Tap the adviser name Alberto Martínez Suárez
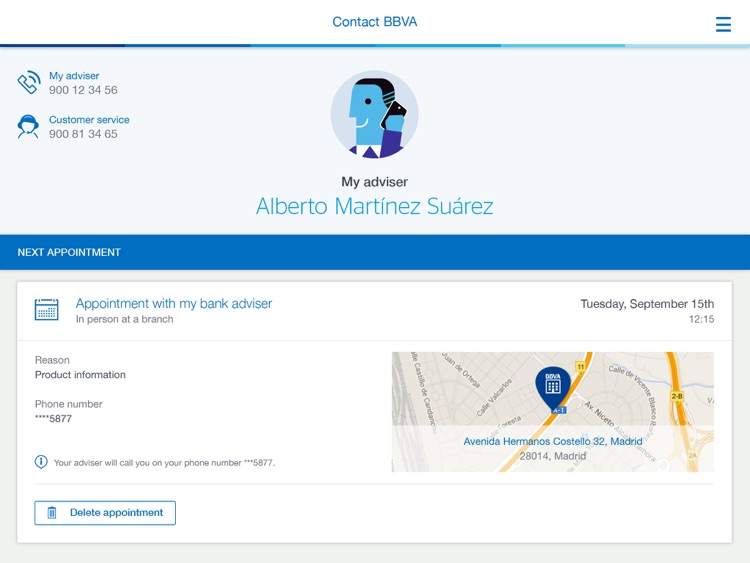Image resolution: width=750 pixels, height=563 pixels. tap(375, 207)
